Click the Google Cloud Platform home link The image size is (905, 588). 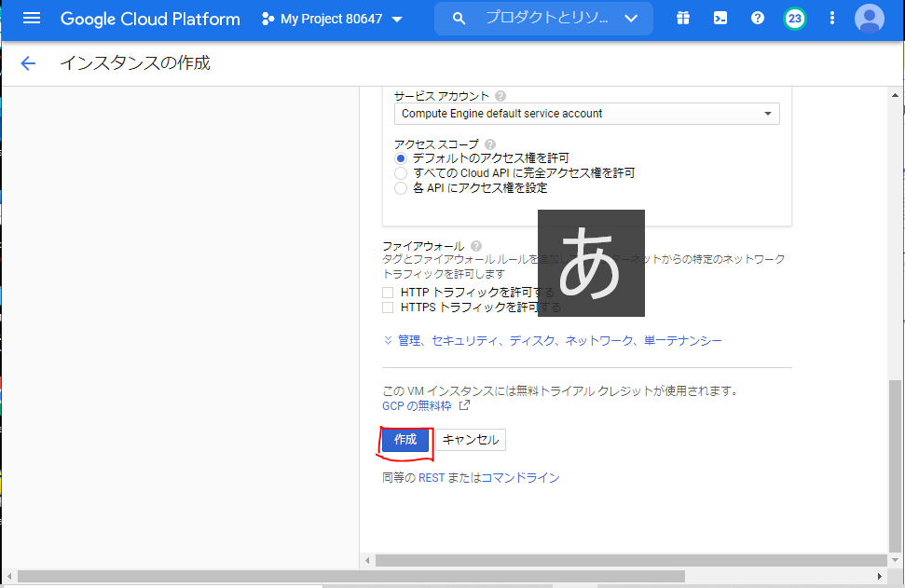(x=149, y=18)
